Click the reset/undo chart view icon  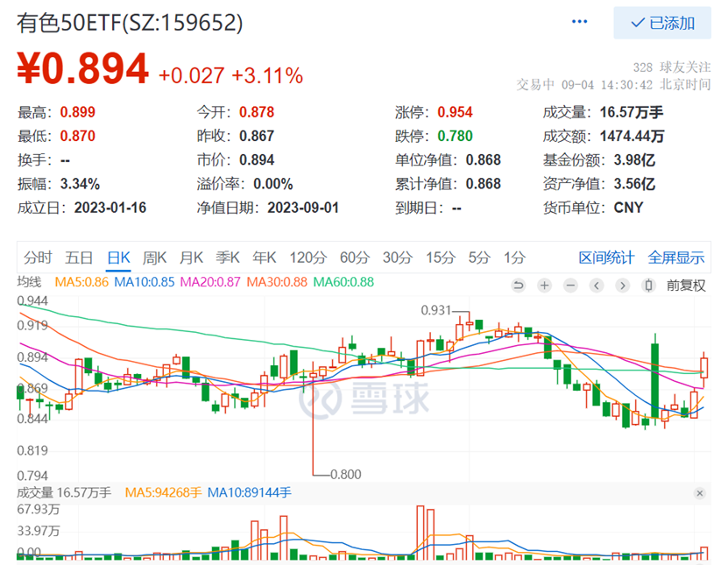click(x=518, y=285)
